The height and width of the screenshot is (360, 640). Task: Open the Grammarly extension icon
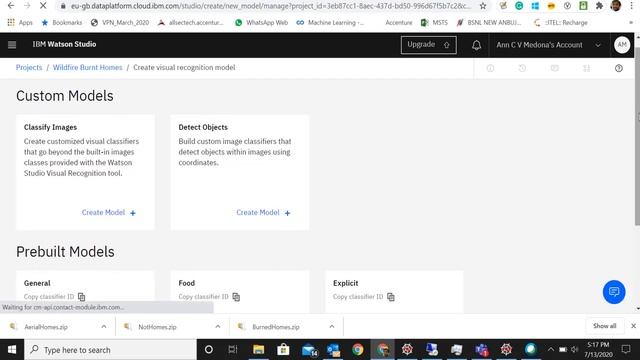point(519,6)
